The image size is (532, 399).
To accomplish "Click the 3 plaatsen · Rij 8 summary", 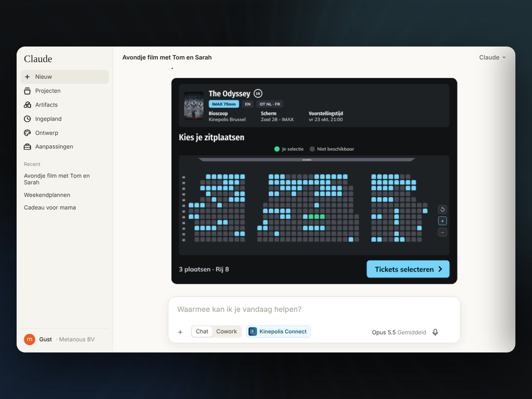I will click(x=204, y=269).
